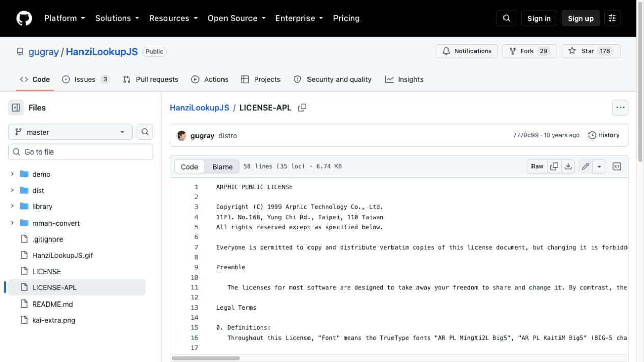Click the Raw button
The height and width of the screenshot is (362, 644).
coord(538,166)
